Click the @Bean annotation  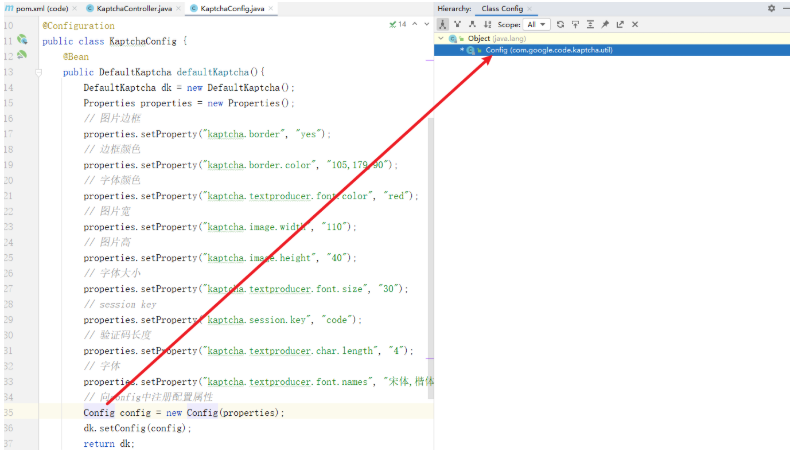pos(76,57)
